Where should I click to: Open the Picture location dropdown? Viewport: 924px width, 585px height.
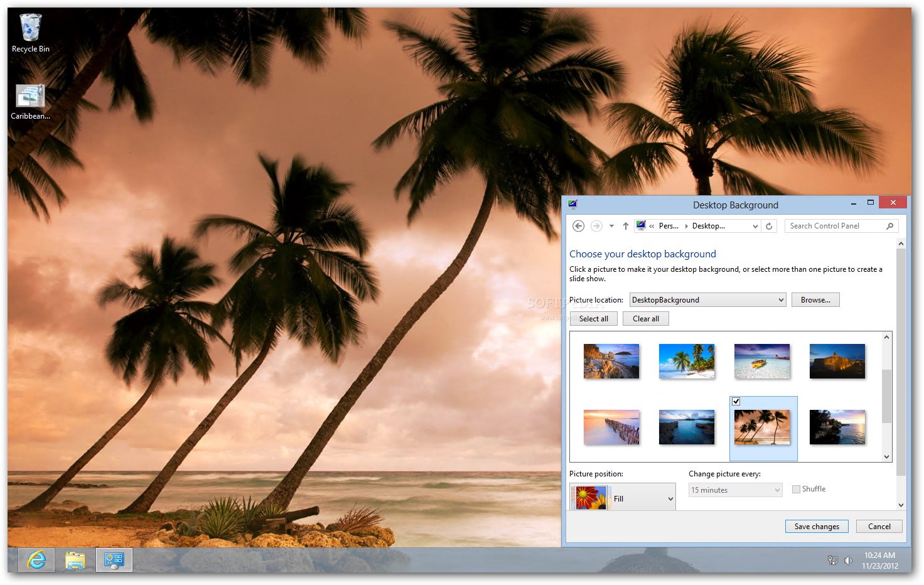708,300
